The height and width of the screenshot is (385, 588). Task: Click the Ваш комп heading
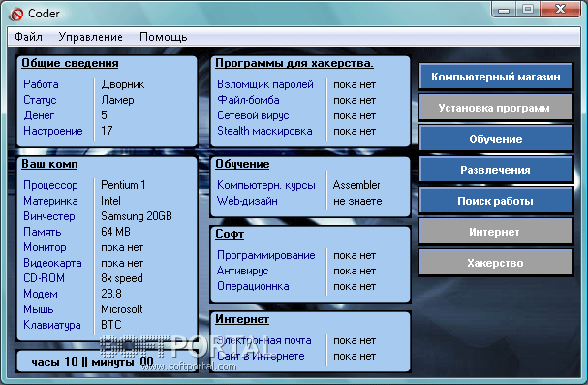point(49,164)
